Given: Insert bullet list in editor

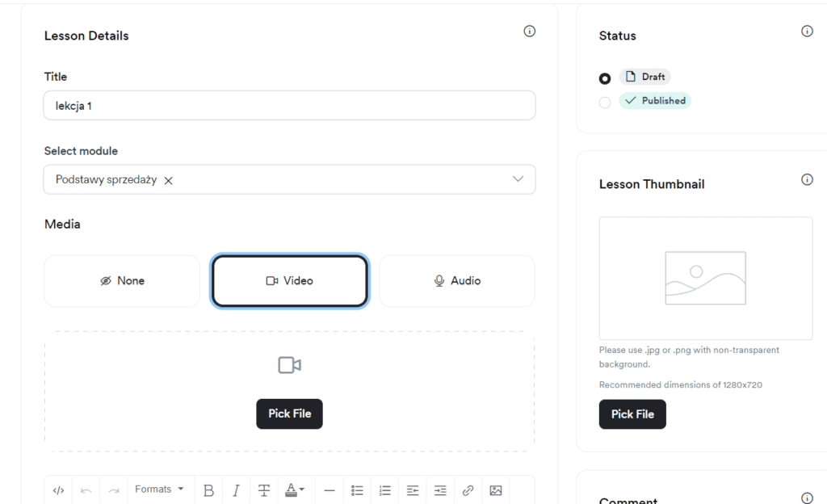Looking at the screenshot, I should 357,490.
